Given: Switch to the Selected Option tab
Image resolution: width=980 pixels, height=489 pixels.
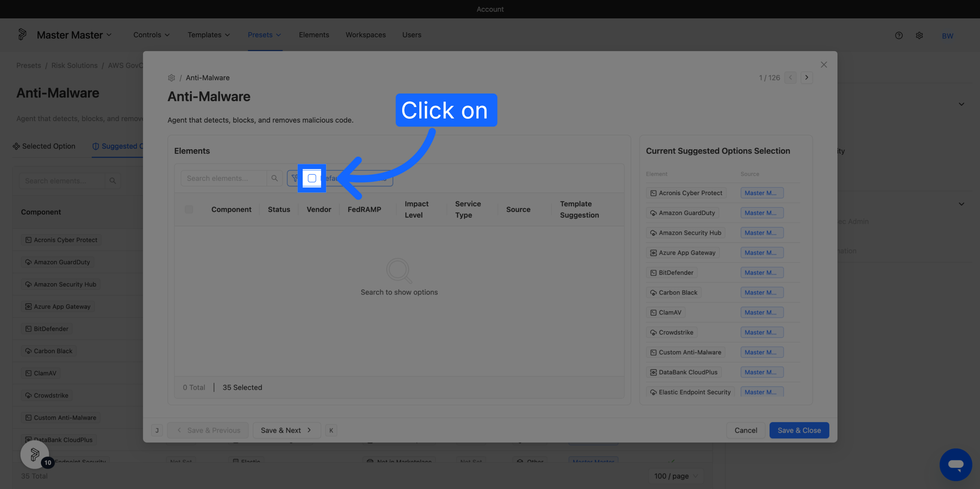Looking at the screenshot, I should [44, 146].
